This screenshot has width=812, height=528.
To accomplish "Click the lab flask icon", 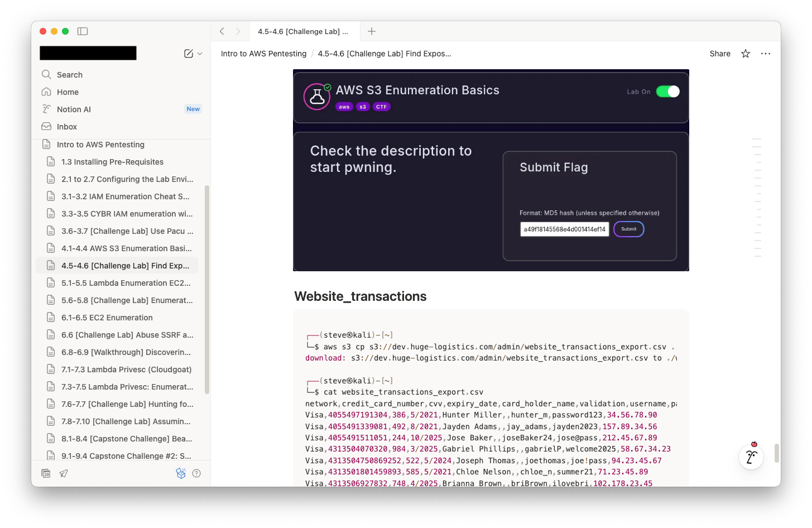I will pyautogui.click(x=317, y=97).
